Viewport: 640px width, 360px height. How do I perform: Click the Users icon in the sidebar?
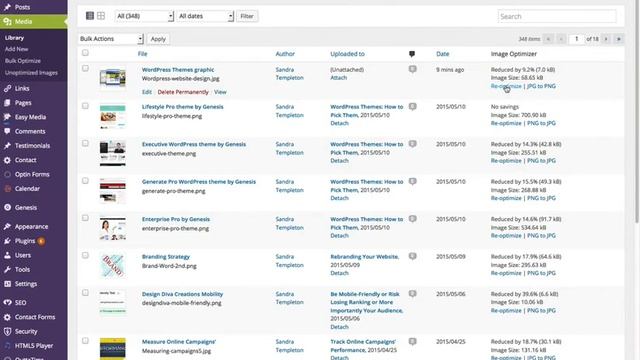[x=7, y=255]
